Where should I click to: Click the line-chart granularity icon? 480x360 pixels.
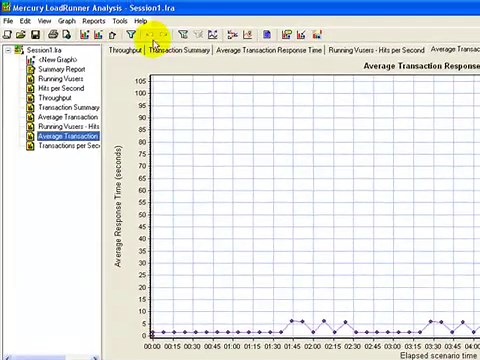click(212, 34)
